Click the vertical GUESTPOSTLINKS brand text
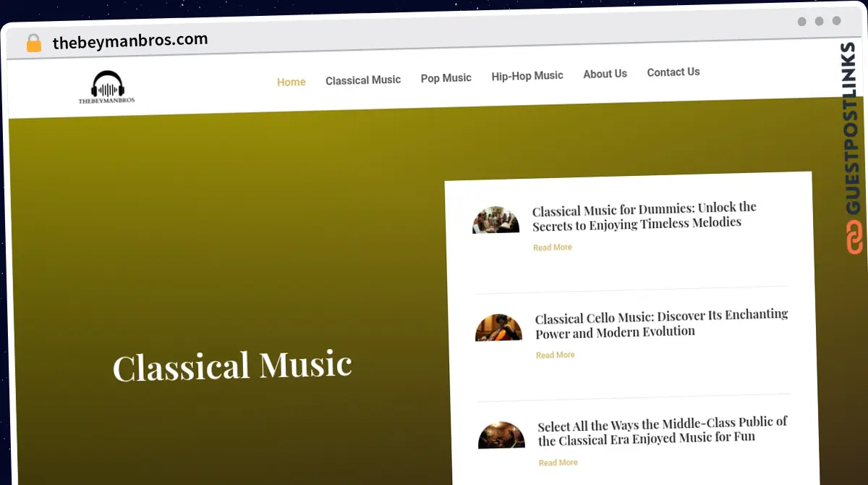This screenshot has width=868, height=485. pyautogui.click(x=854, y=129)
